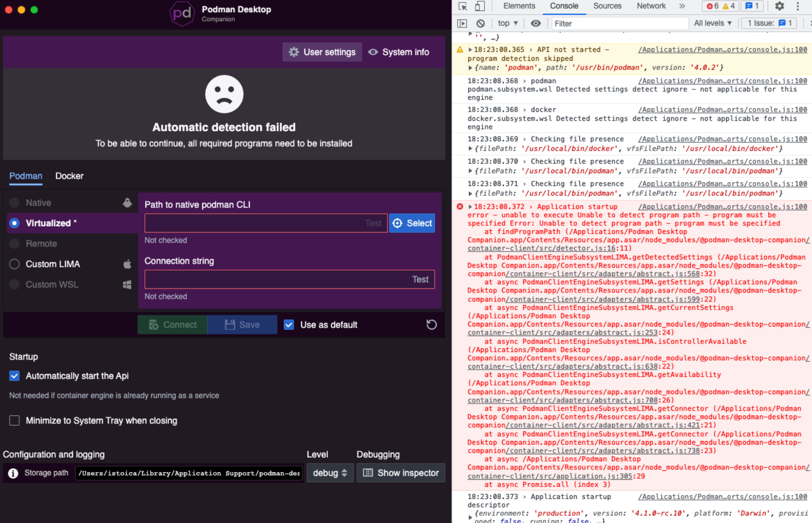Image resolution: width=812 pixels, height=523 pixels.
Task: Create a live expression with the eye icon
Action: 535,23
